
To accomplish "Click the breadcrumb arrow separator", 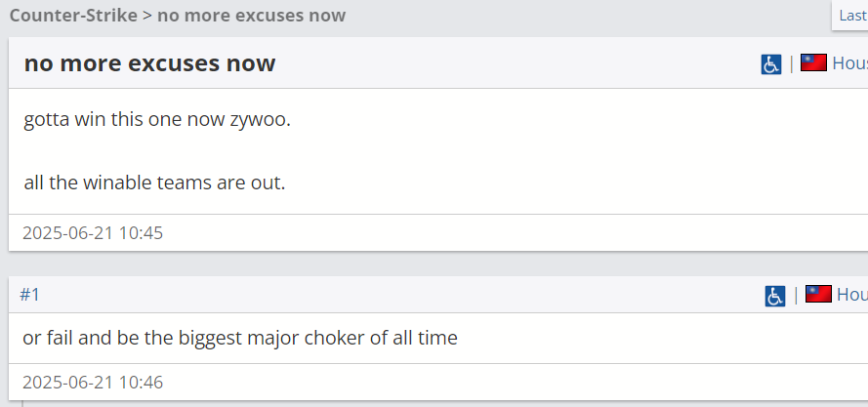I will 147,16.
